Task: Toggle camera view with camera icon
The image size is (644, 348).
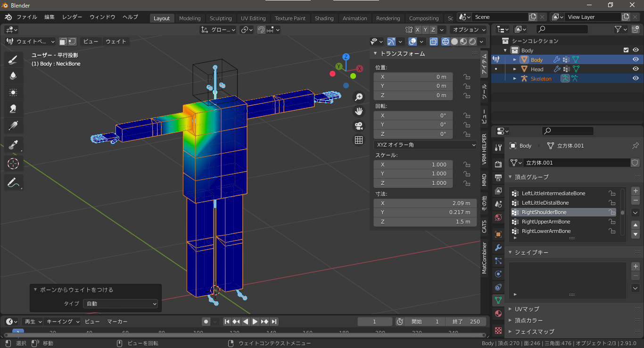Action: 359,125
